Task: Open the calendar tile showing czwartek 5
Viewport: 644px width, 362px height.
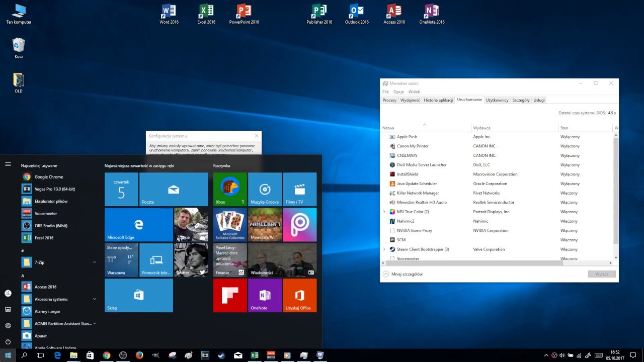Action: 121,189
